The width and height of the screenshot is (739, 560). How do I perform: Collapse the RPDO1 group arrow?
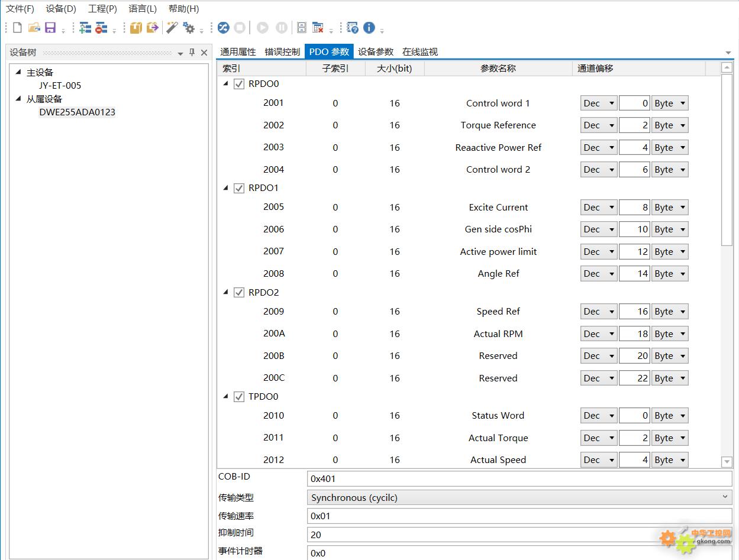(x=225, y=188)
